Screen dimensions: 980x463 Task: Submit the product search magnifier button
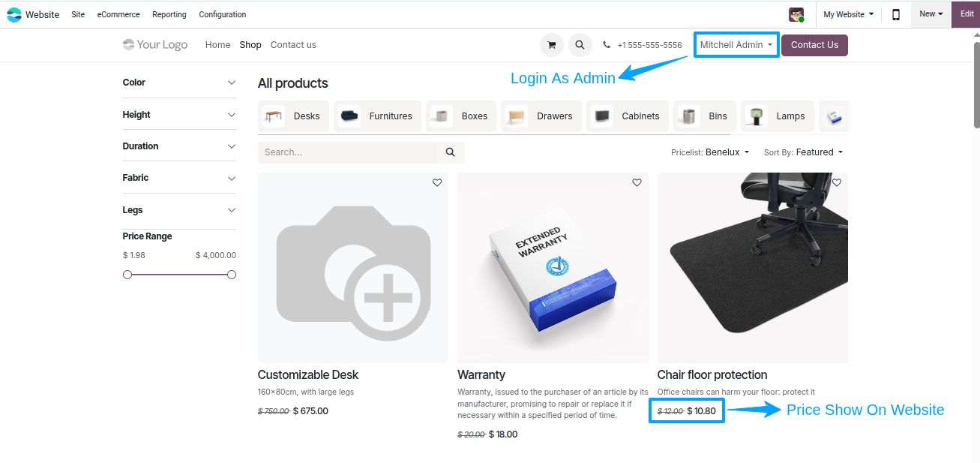tap(450, 152)
